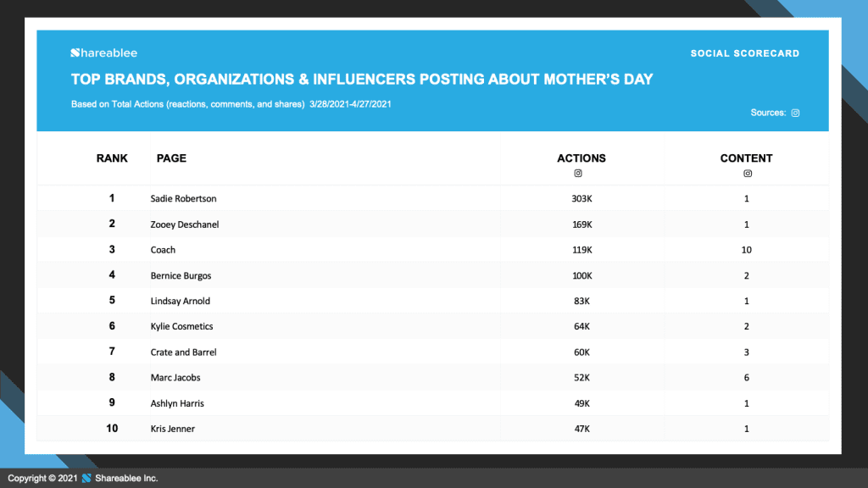Image resolution: width=868 pixels, height=488 pixels.
Task: Click the Shareablee logo in the header
Action: [x=102, y=53]
